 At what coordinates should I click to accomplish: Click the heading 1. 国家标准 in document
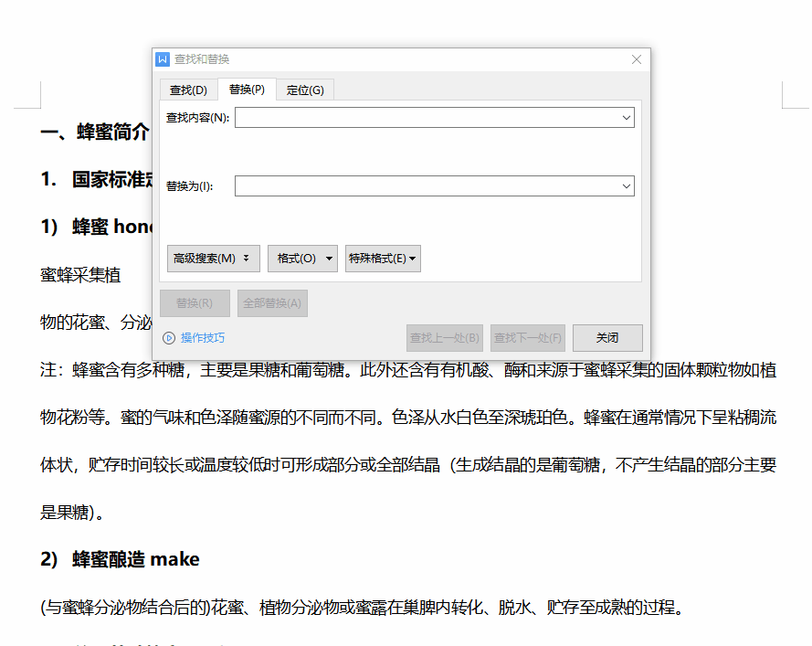pyautogui.click(x=96, y=179)
